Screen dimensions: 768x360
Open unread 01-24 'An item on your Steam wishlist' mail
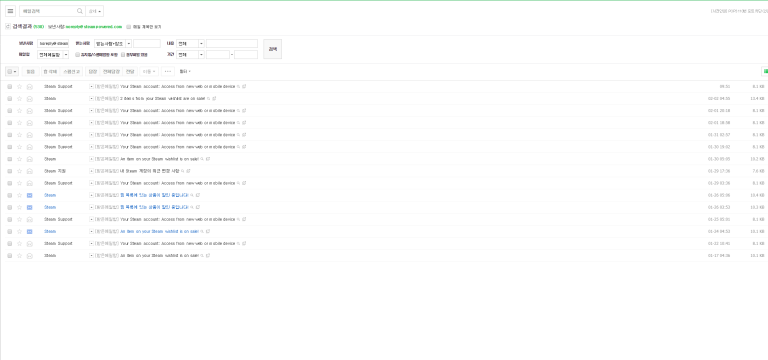point(159,231)
